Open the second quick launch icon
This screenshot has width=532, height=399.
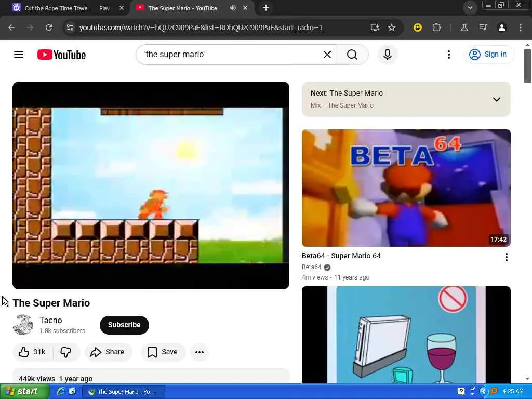point(72,391)
